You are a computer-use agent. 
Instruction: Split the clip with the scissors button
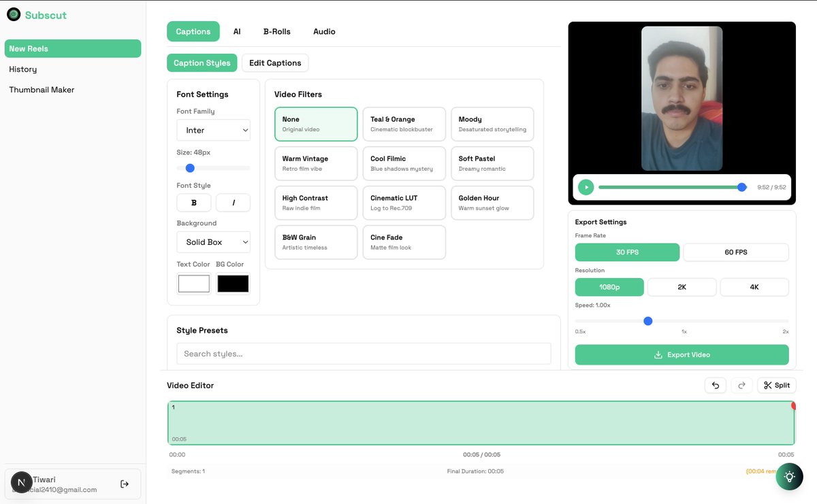[777, 385]
